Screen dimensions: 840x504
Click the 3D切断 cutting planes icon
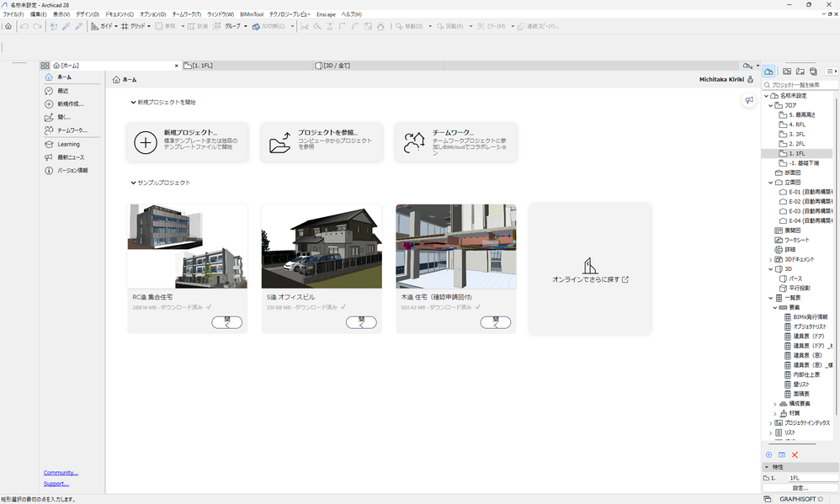(256, 26)
